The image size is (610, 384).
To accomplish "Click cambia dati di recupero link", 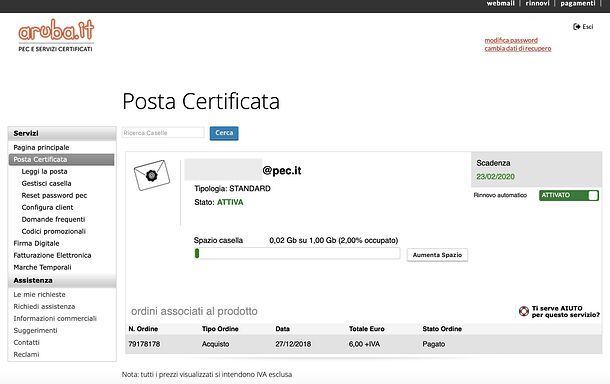I will (x=518, y=49).
